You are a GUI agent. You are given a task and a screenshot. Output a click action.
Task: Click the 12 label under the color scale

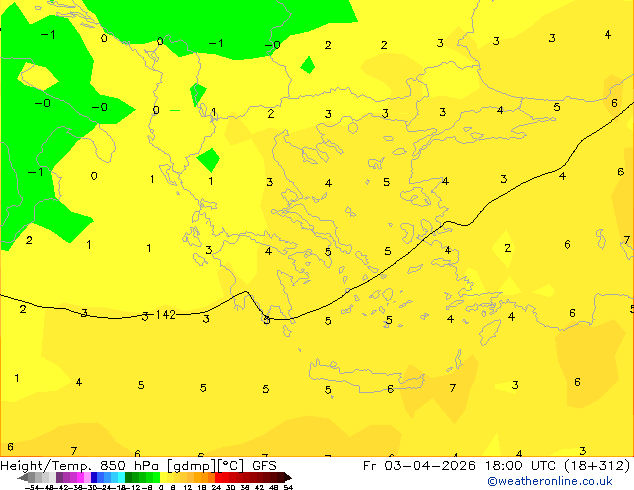tap(188, 487)
